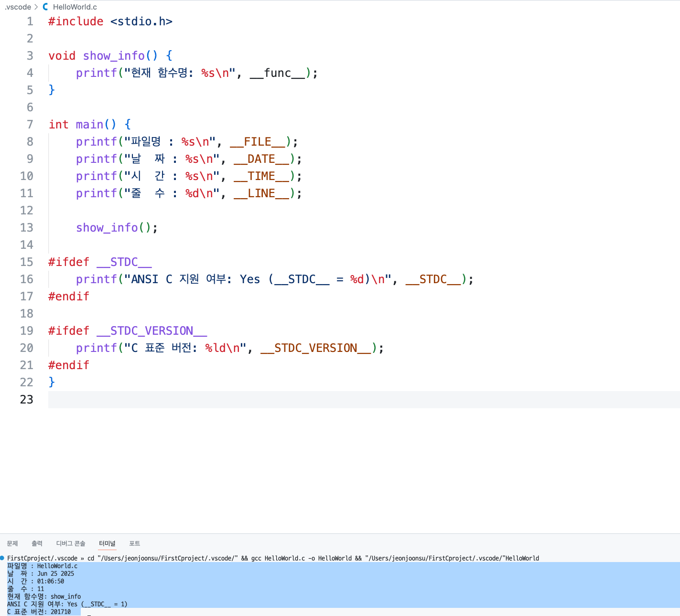Click terminal output '파일명 : HelloWorld.c'

click(42, 566)
